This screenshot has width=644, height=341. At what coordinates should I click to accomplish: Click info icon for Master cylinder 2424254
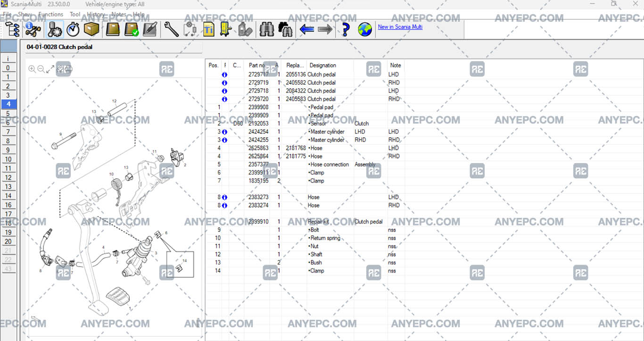(x=224, y=132)
